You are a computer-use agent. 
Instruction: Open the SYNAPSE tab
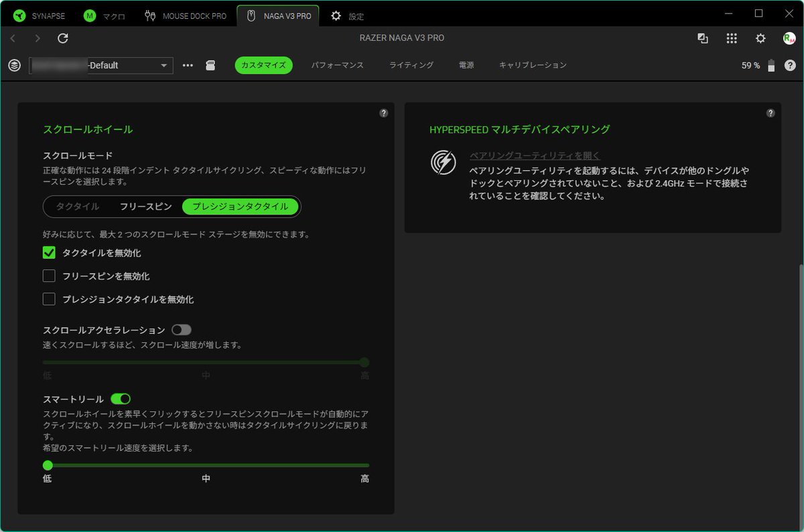(39, 15)
